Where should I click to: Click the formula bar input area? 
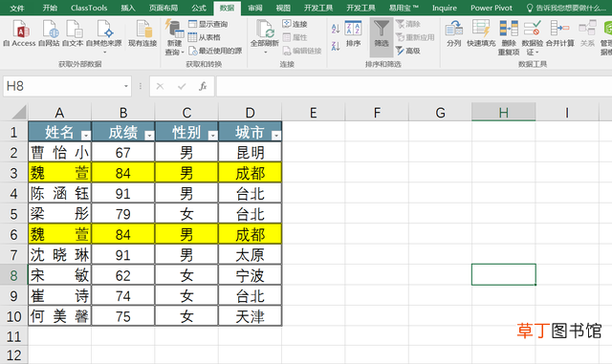pos(414,86)
